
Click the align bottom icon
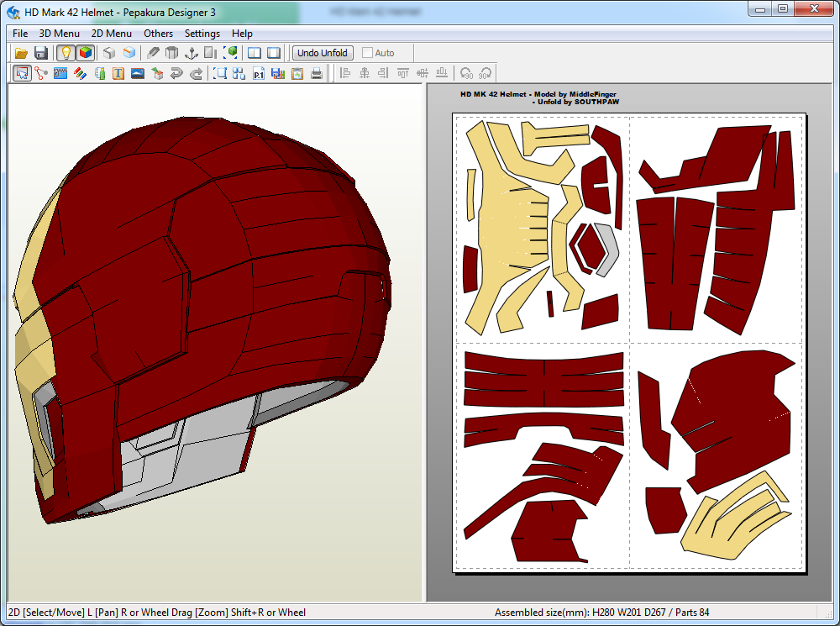pos(442,73)
